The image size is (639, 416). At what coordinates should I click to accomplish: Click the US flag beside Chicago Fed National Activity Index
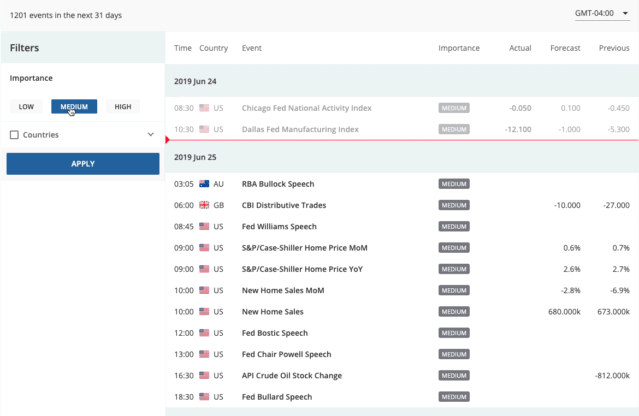(205, 108)
